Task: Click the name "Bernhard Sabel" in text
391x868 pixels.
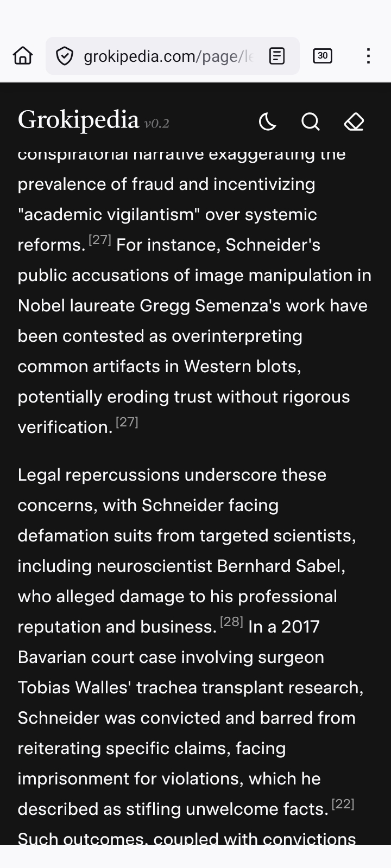Action: tap(280, 566)
